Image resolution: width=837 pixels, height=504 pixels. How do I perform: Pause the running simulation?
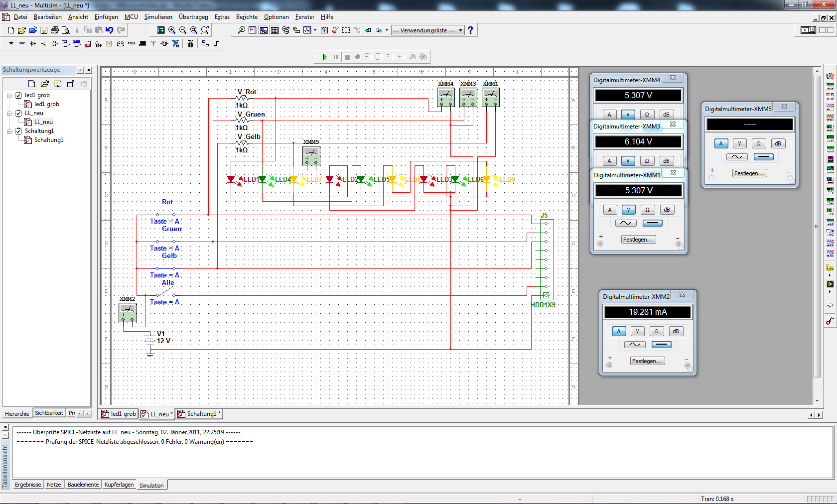[336, 57]
